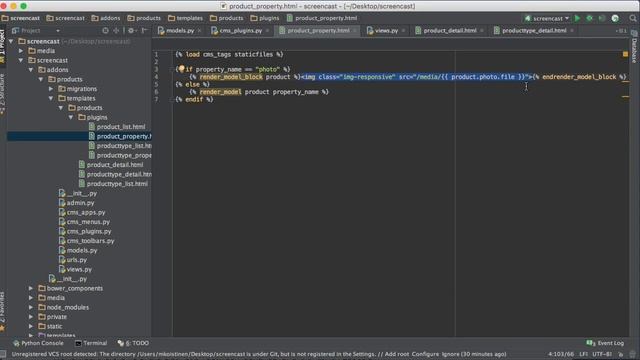Collapse the code fold at the if line

coord(171,69)
